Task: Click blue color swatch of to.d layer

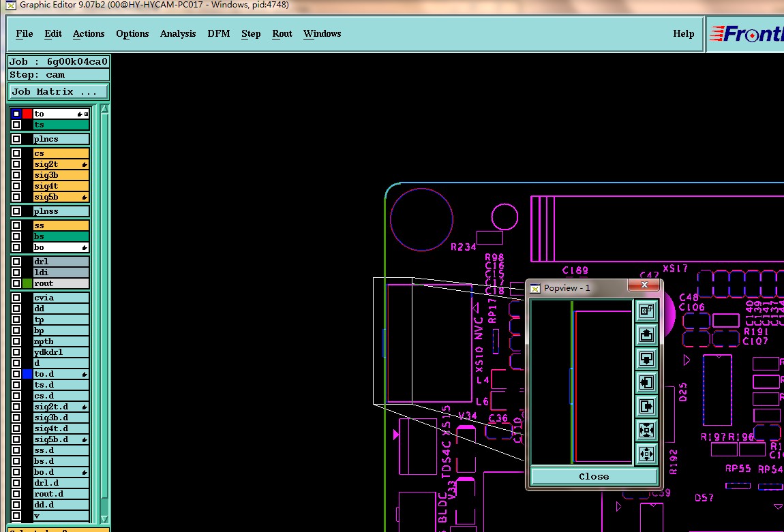Action: coord(27,374)
